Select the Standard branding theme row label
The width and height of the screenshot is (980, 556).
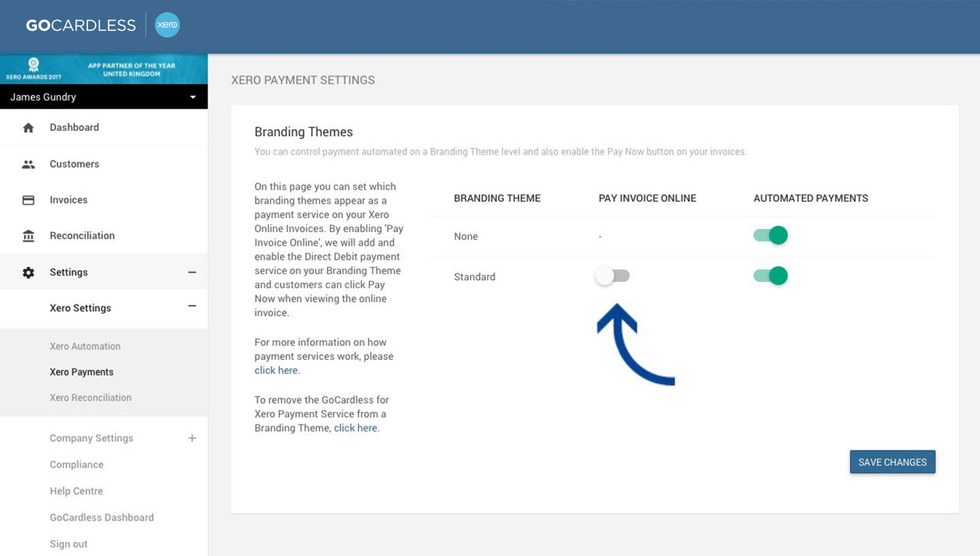pyautogui.click(x=475, y=276)
